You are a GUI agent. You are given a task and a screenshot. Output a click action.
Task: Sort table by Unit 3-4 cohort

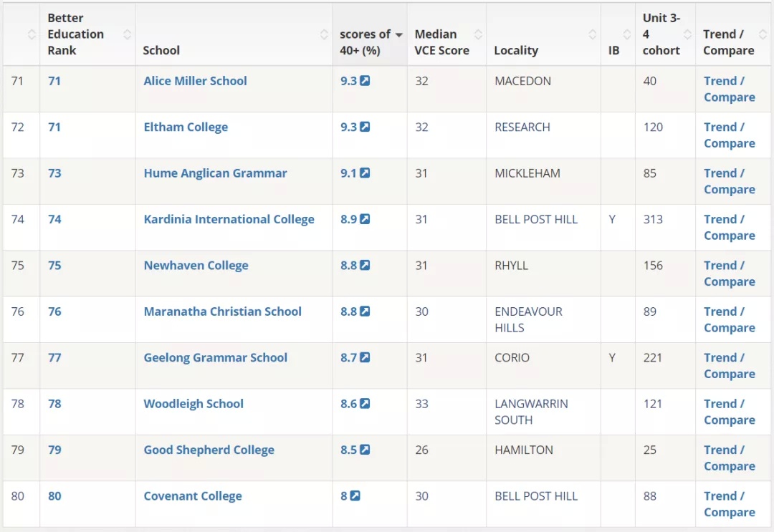[687, 34]
